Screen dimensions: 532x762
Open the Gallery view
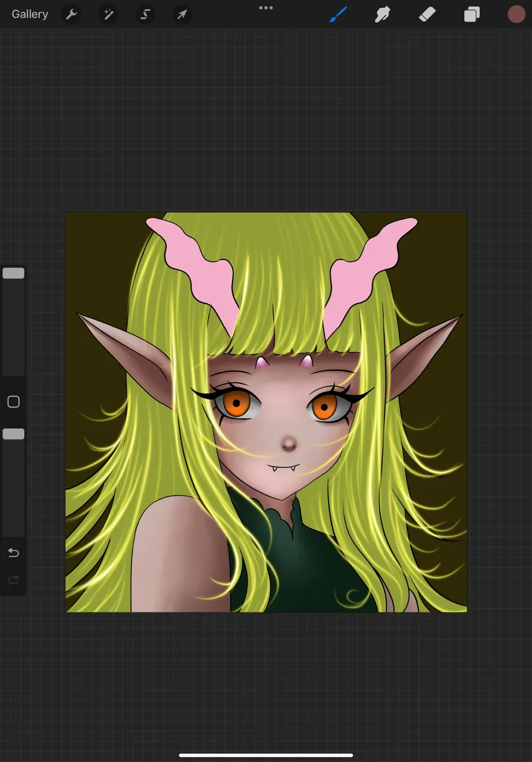pyautogui.click(x=30, y=14)
